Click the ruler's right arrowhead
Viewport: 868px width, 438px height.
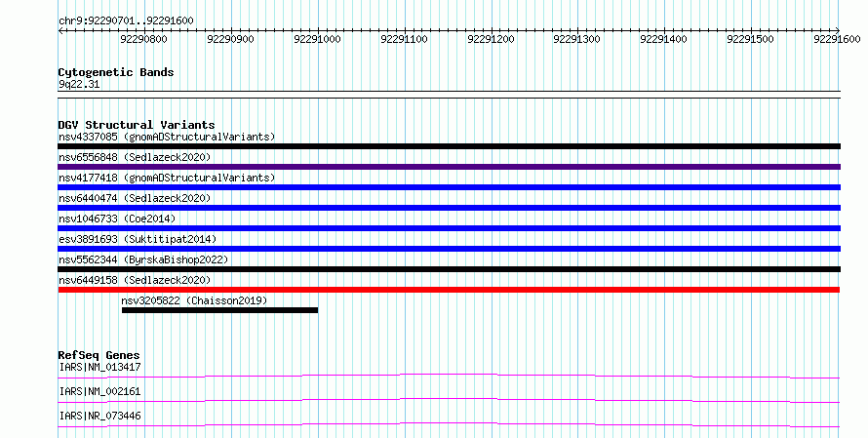point(838,31)
